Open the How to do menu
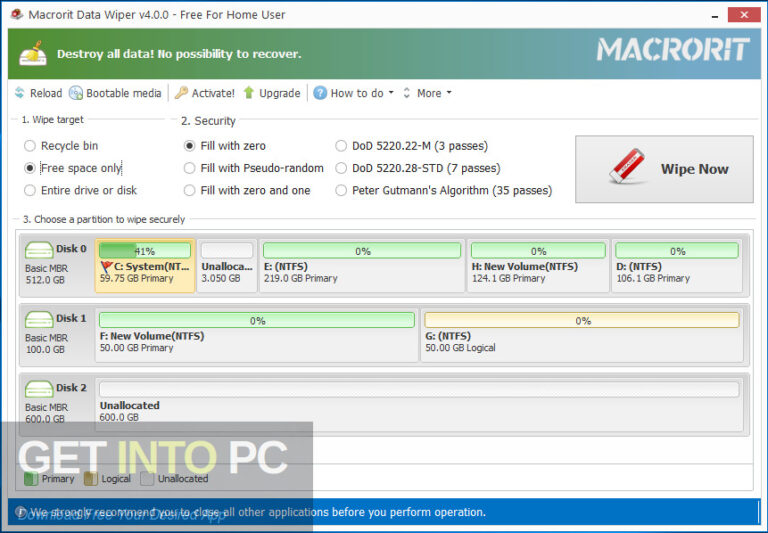 [x=353, y=93]
